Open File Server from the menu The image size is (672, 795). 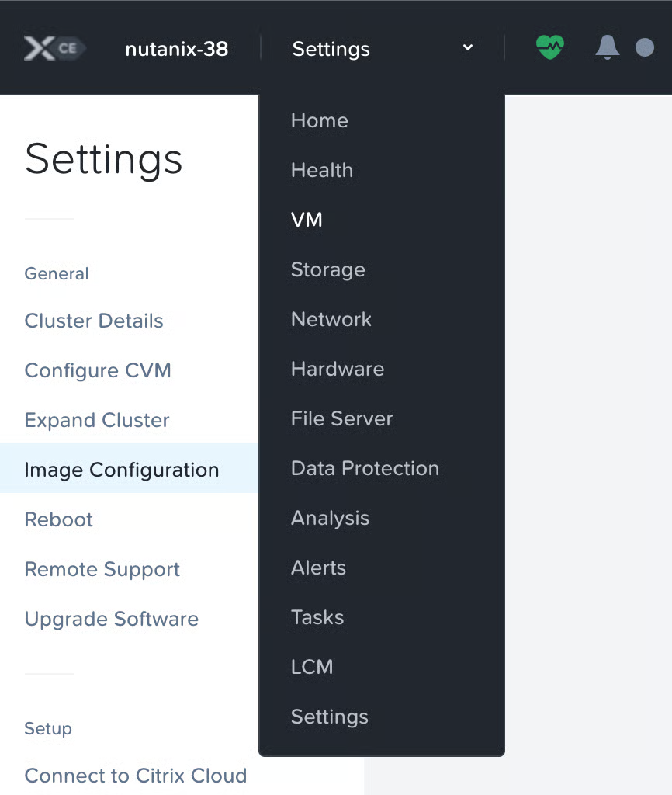(x=341, y=418)
